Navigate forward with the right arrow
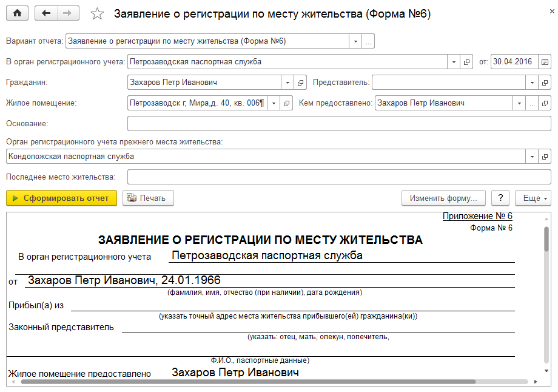Image resolution: width=558 pixels, height=392 pixels. [67, 13]
